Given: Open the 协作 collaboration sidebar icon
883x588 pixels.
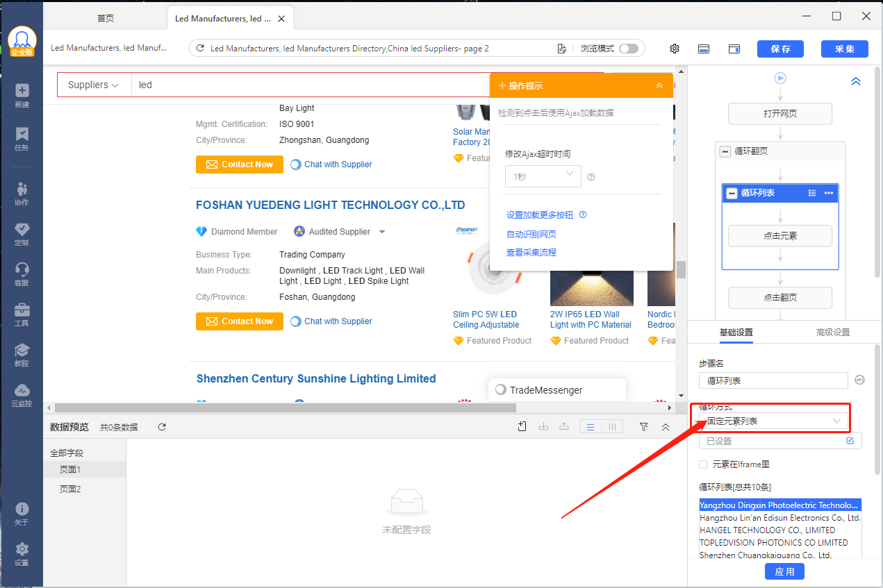Looking at the screenshot, I should click(x=22, y=194).
